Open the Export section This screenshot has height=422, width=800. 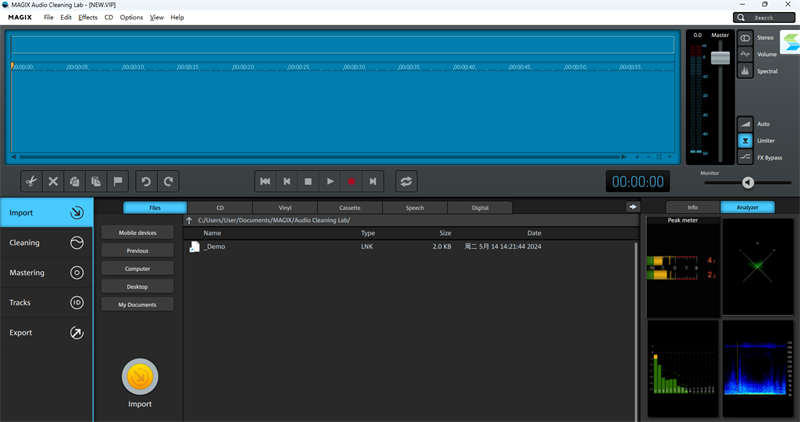(x=46, y=333)
